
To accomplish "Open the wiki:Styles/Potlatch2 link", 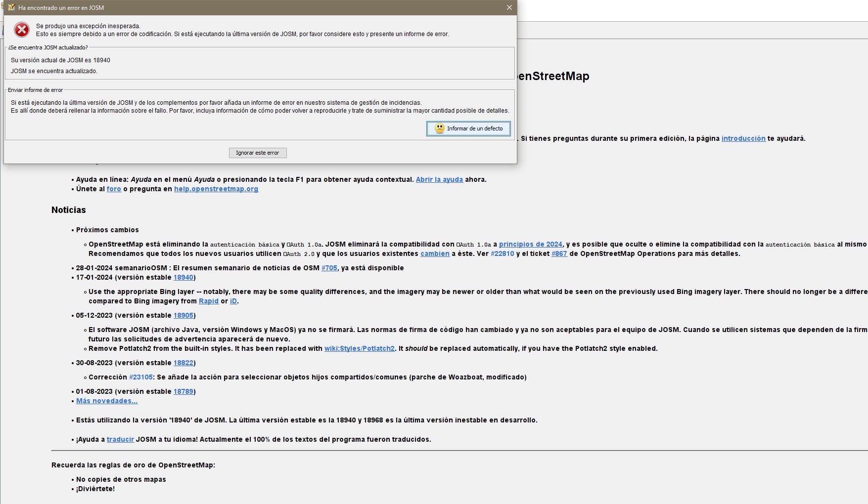I will 360,348.
